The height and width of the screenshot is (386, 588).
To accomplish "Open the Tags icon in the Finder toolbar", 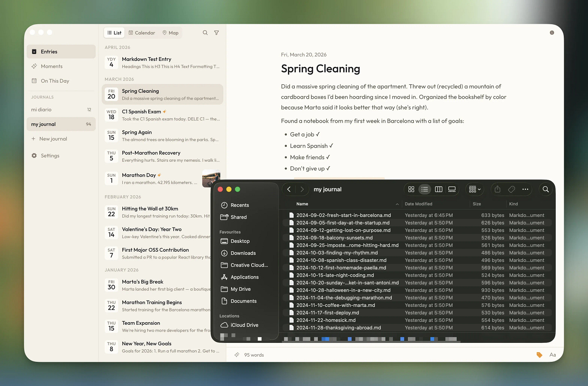I will (511, 189).
